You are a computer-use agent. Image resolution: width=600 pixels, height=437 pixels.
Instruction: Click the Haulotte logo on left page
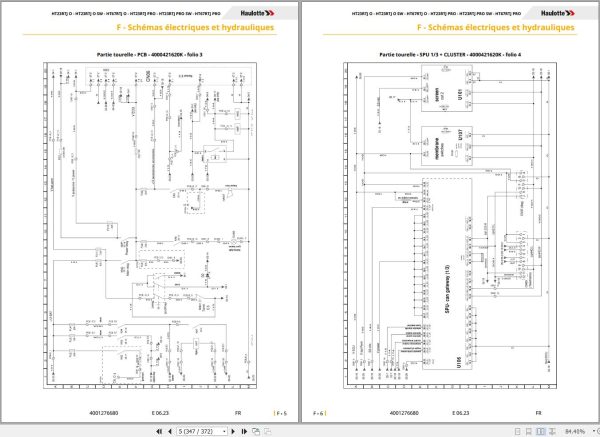click(258, 13)
